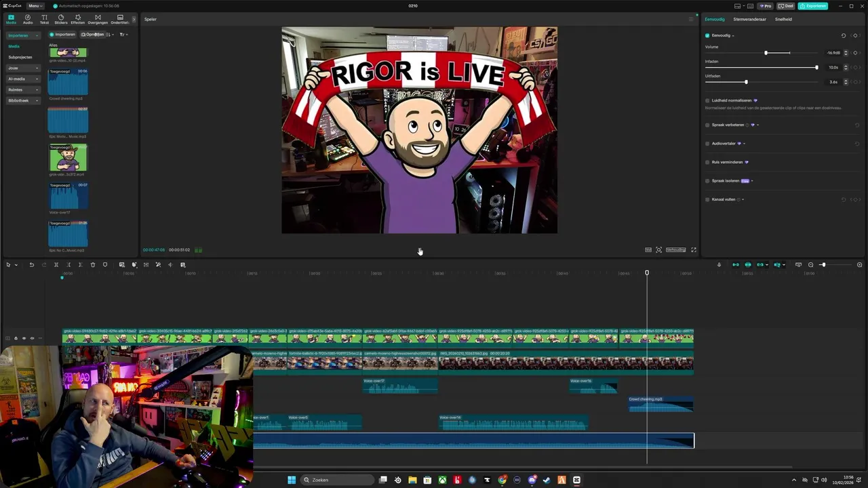This screenshot has width=868, height=488.
Task: Click the split clip icon in timeline toolbar
Action: pyautogui.click(x=56, y=264)
